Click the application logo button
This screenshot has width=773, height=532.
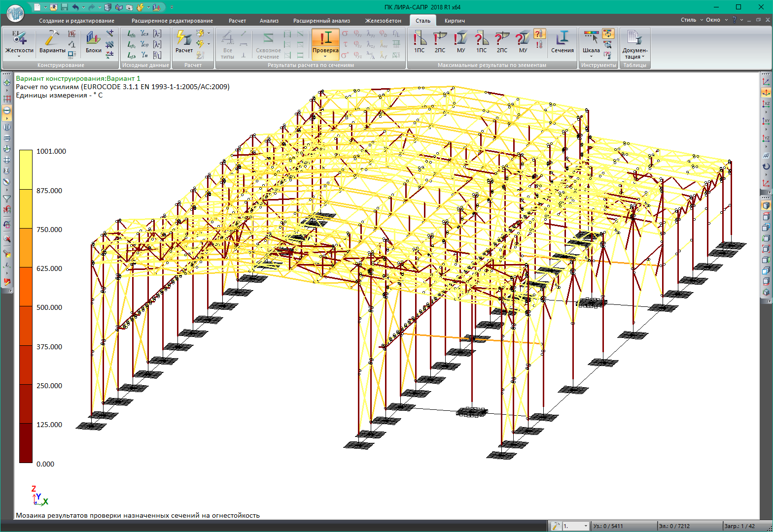pos(15,13)
